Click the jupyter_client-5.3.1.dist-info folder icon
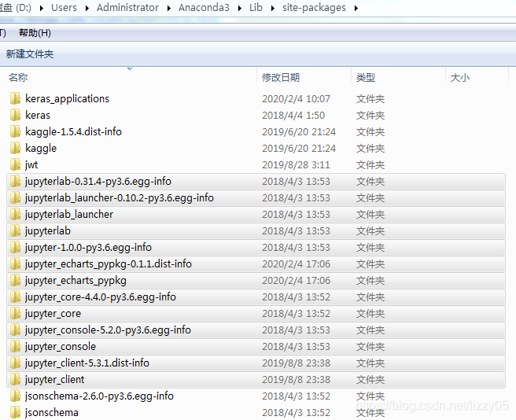The width and height of the screenshot is (516, 420). pos(15,363)
